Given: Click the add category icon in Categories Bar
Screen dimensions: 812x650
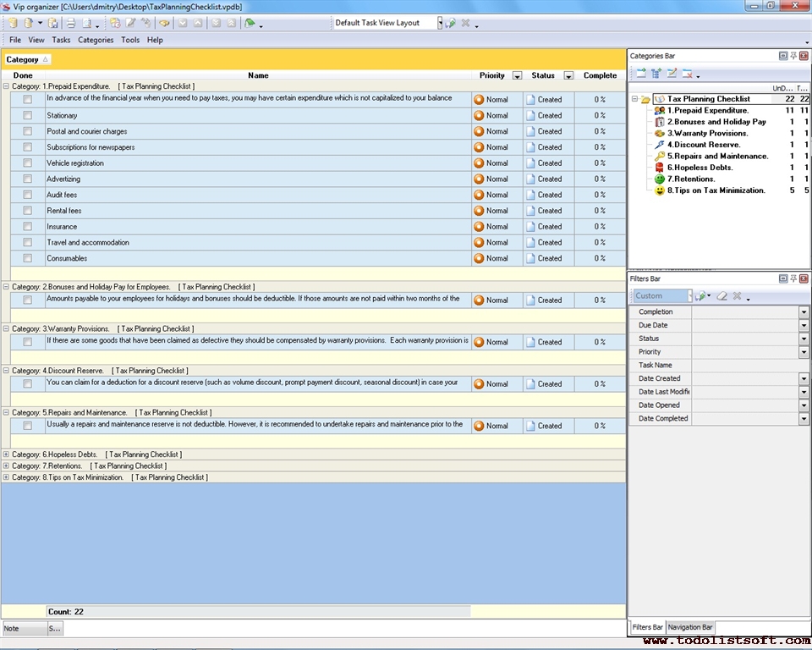Looking at the screenshot, I should [x=641, y=74].
